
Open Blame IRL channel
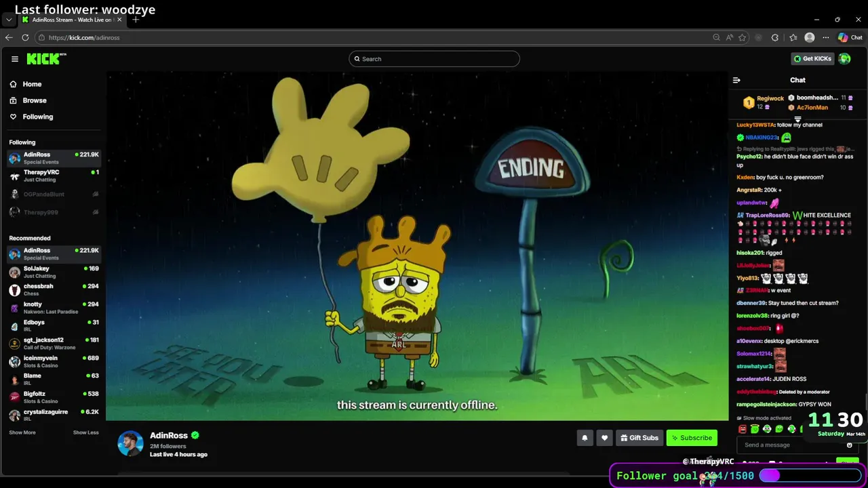coord(54,379)
